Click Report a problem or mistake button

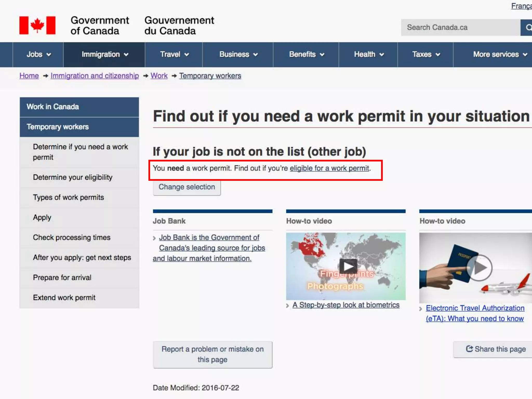point(212,354)
